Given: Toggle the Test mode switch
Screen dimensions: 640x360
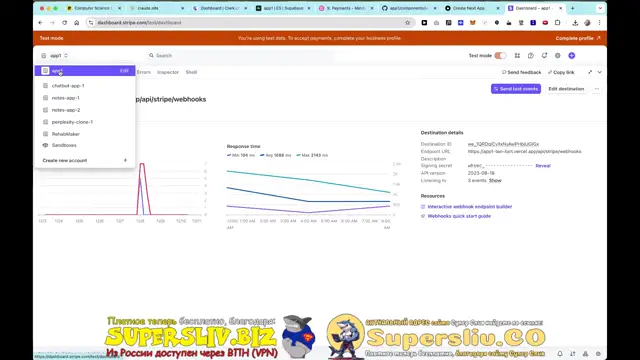Looking at the screenshot, I should (500, 56).
